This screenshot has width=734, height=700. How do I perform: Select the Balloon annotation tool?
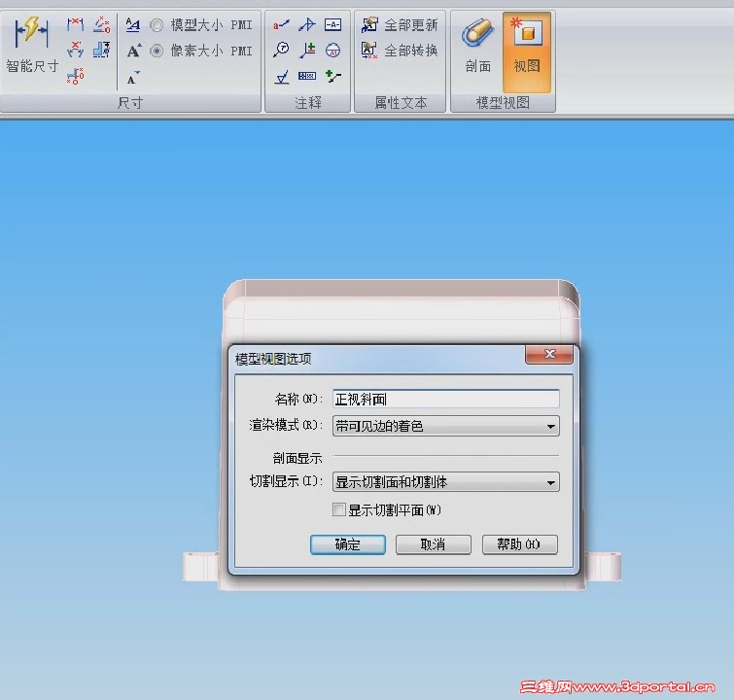click(x=281, y=50)
